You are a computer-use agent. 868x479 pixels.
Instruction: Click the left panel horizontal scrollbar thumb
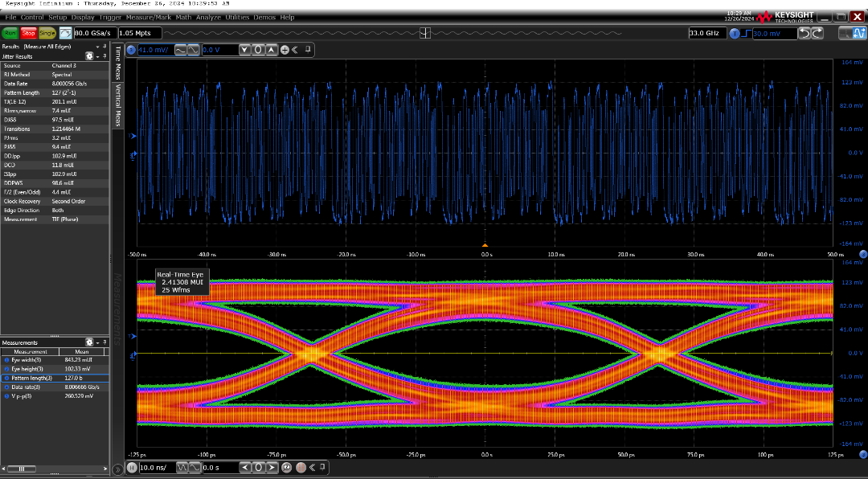click(x=22, y=469)
